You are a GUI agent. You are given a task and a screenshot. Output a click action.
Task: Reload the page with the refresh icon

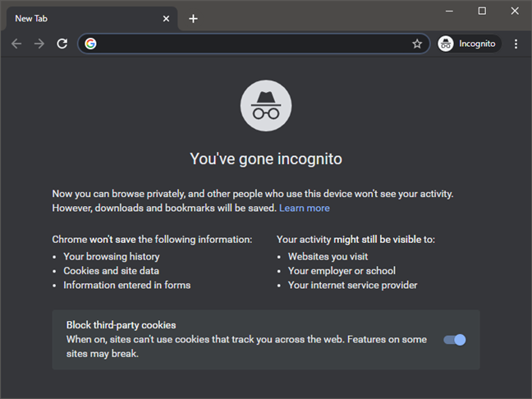point(62,44)
